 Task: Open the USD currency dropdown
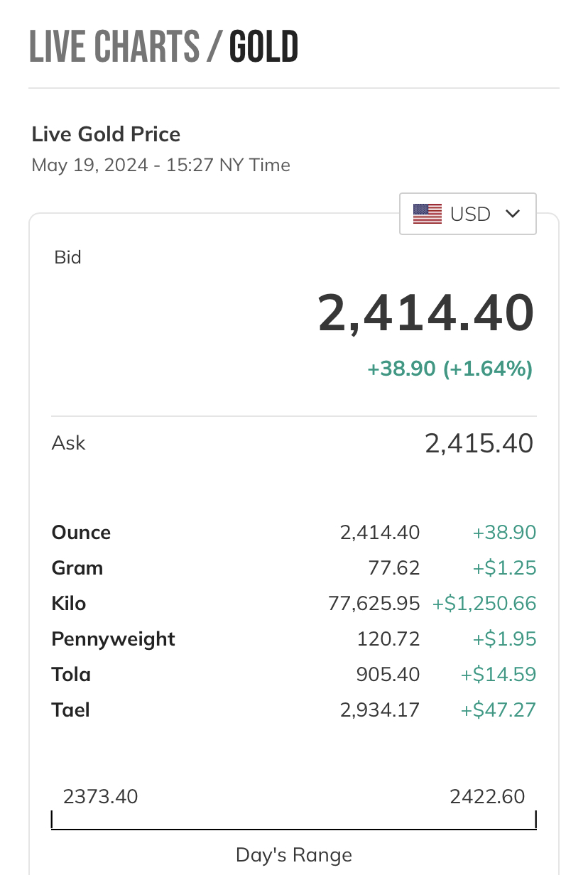pyautogui.click(x=468, y=214)
